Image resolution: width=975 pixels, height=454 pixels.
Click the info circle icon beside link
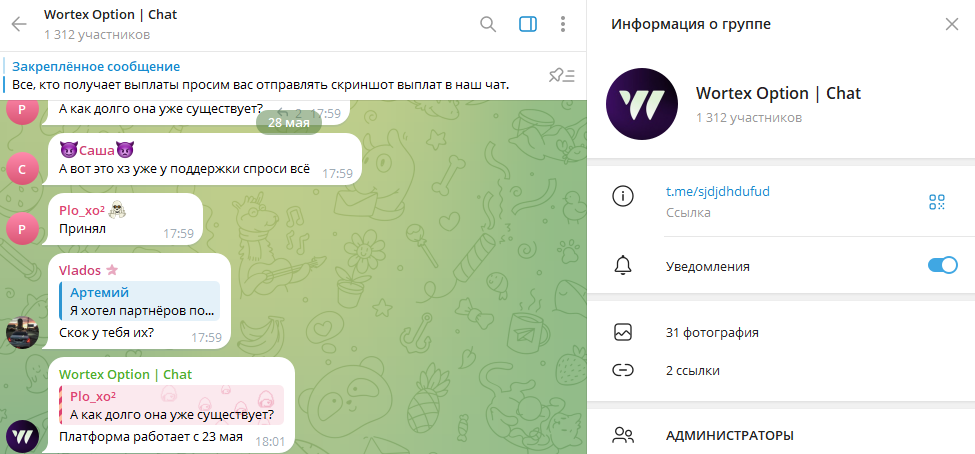[622, 197]
